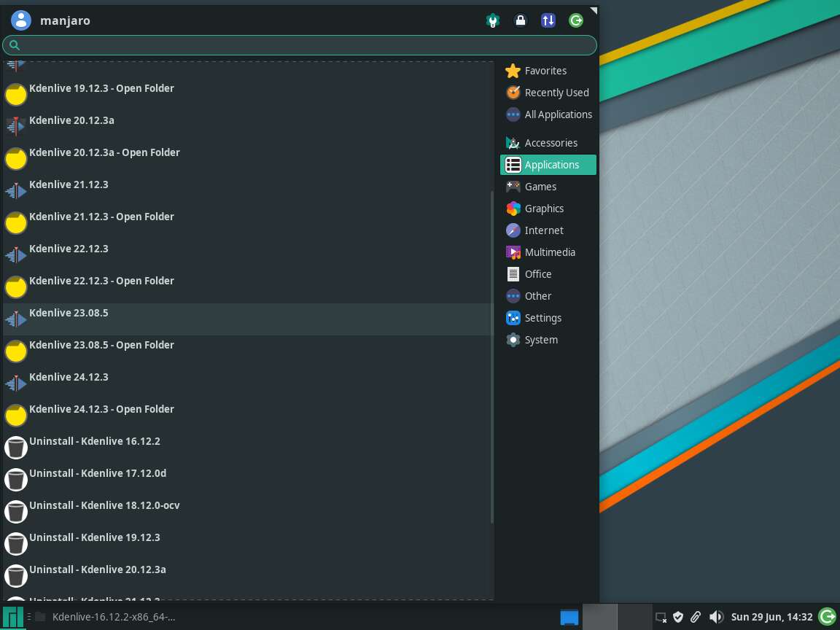This screenshot has height=630, width=840.
Task: Launch Kdenlive 24.12.3
Action: tap(248, 384)
